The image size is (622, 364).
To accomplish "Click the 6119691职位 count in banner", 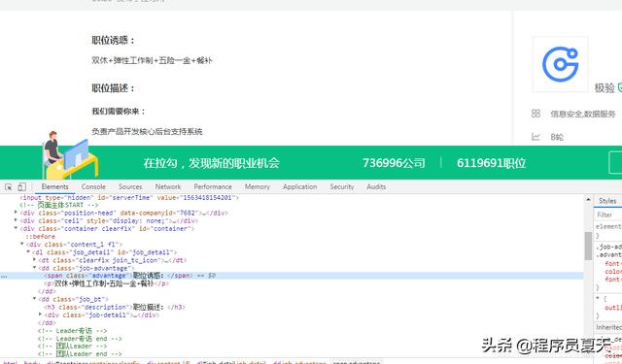I will (x=491, y=163).
